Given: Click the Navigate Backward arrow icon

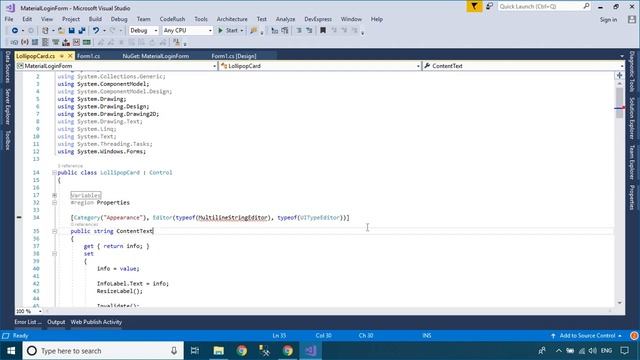Looking at the screenshot, I should coord(15,31).
